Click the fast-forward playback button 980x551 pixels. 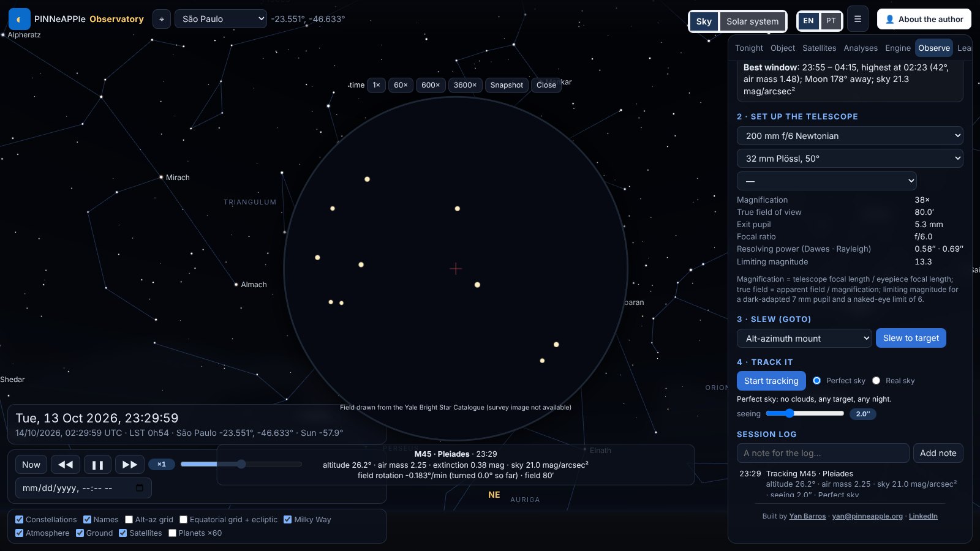tap(130, 465)
